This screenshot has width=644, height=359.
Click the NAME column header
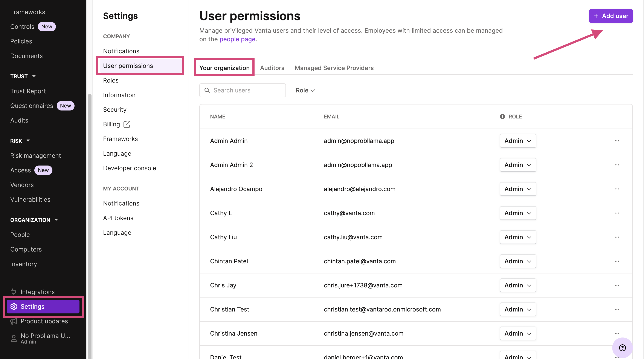pyautogui.click(x=218, y=117)
